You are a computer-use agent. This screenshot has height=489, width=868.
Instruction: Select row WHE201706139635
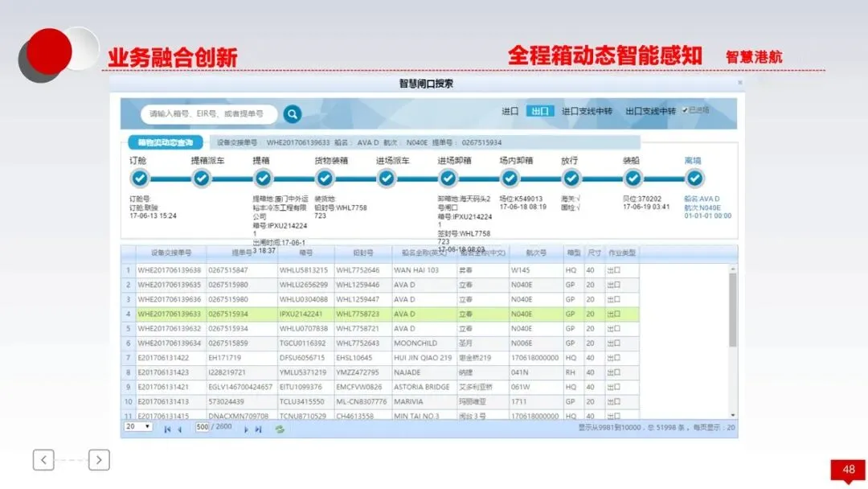(380, 285)
